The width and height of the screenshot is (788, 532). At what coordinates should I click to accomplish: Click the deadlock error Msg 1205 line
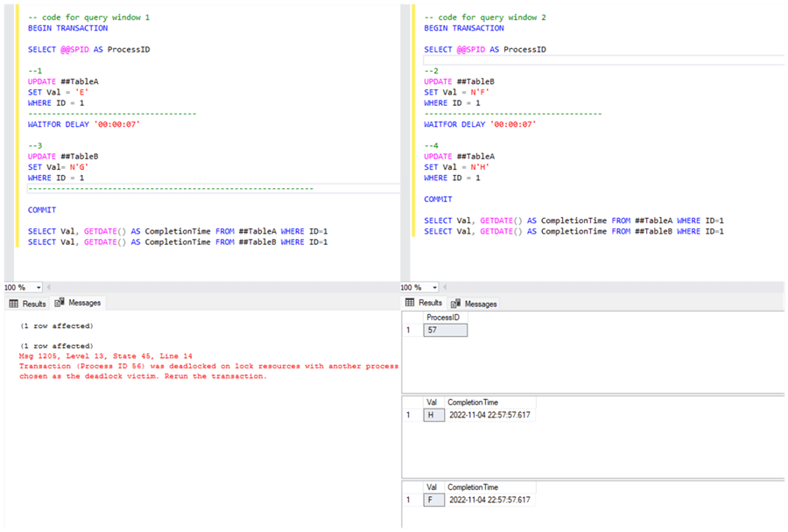coord(88,357)
